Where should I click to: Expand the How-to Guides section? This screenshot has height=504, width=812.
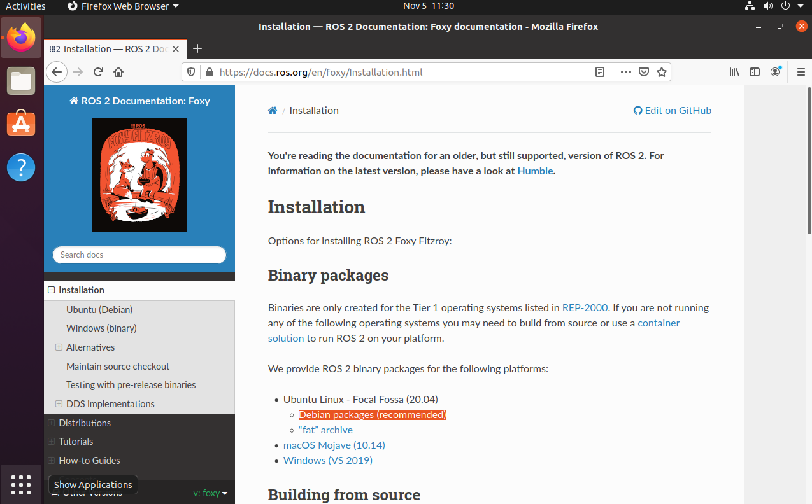click(x=52, y=460)
